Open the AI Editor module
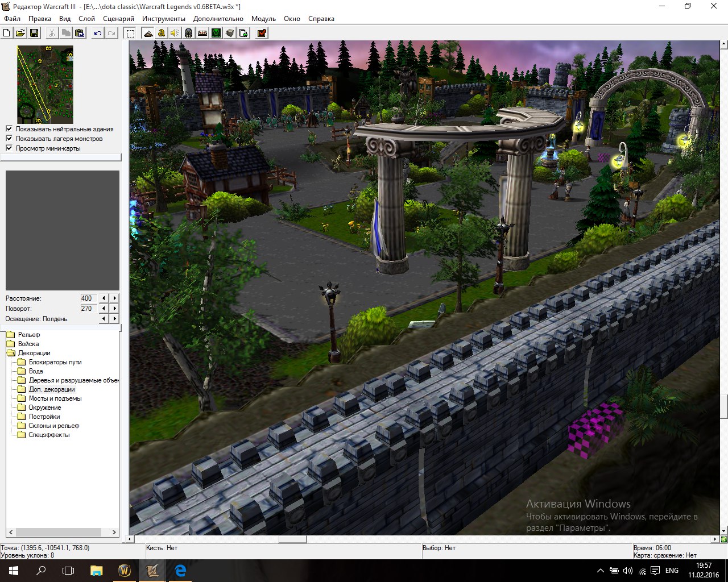The image size is (728, 582). (x=216, y=33)
